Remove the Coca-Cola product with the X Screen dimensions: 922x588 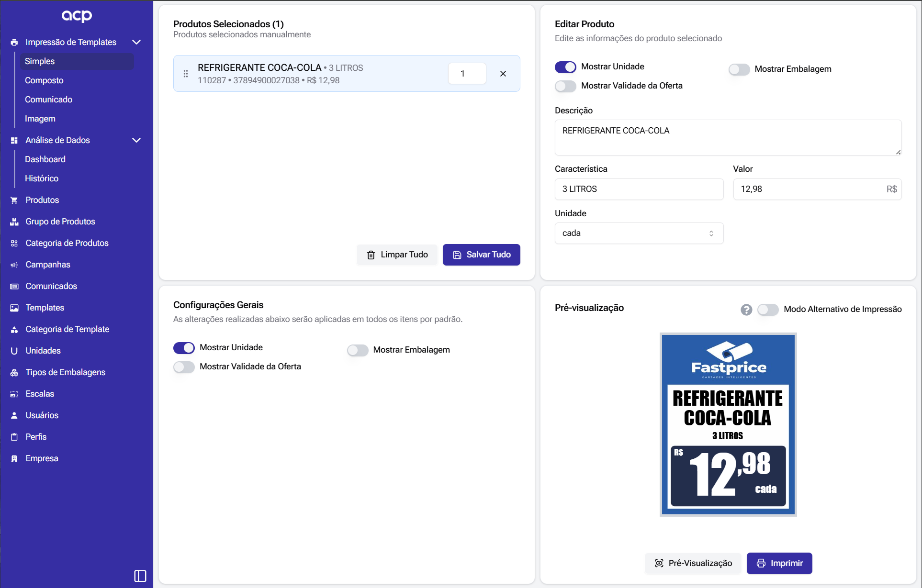point(503,74)
